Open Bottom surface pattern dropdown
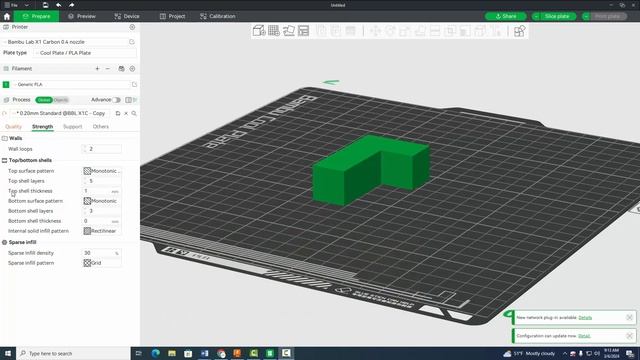The width and height of the screenshot is (640, 360). click(102, 201)
